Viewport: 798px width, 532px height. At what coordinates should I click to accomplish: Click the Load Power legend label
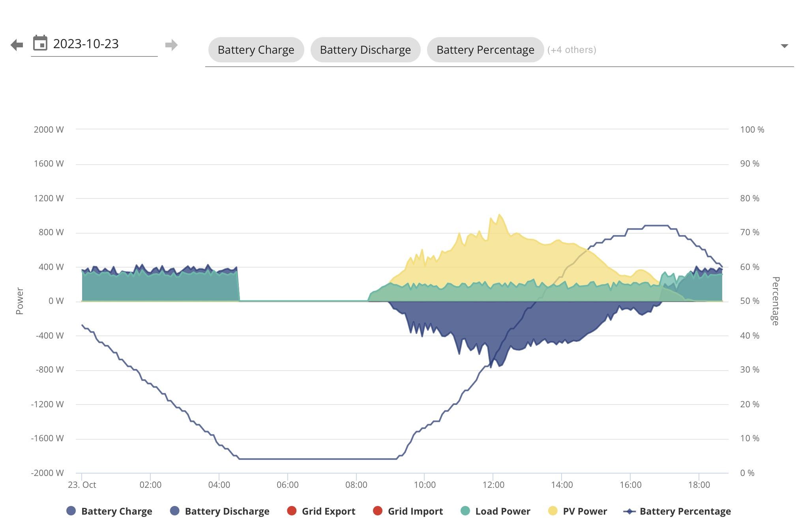pyautogui.click(x=503, y=511)
